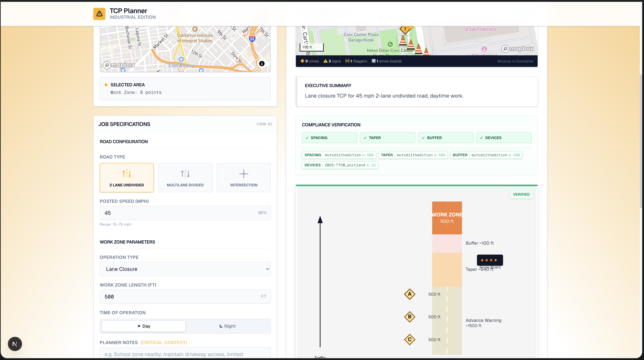This screenshot has height=360, width=644.
Task: Click the TCP Planner warning logo icon
Action: click(x=99, y=13)
